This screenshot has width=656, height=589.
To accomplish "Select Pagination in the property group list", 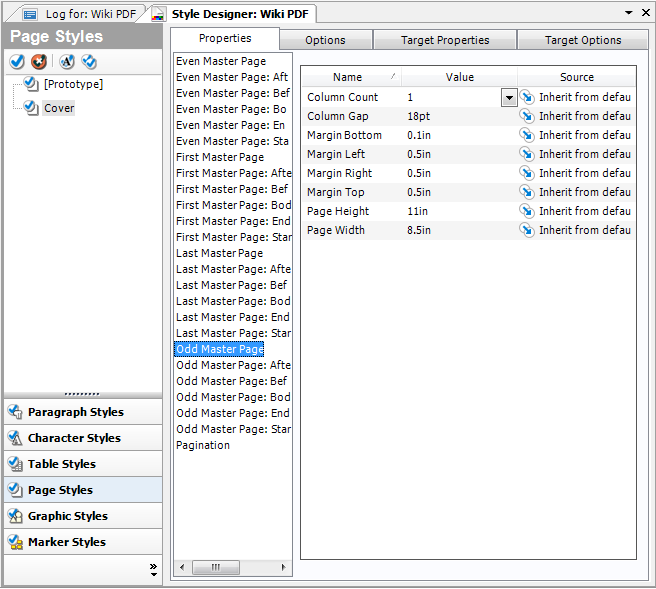I will click(203, 445).
